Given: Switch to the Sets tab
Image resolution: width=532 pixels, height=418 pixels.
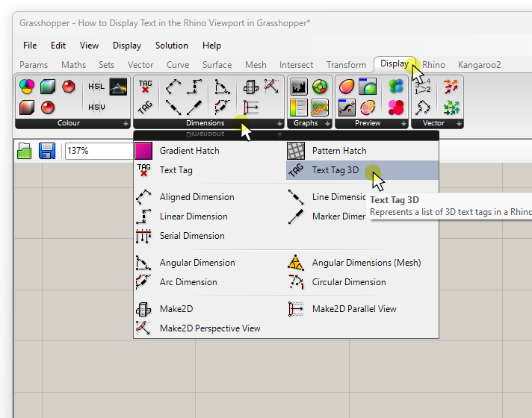Looking at the screenshot, I should coord(107,65).
